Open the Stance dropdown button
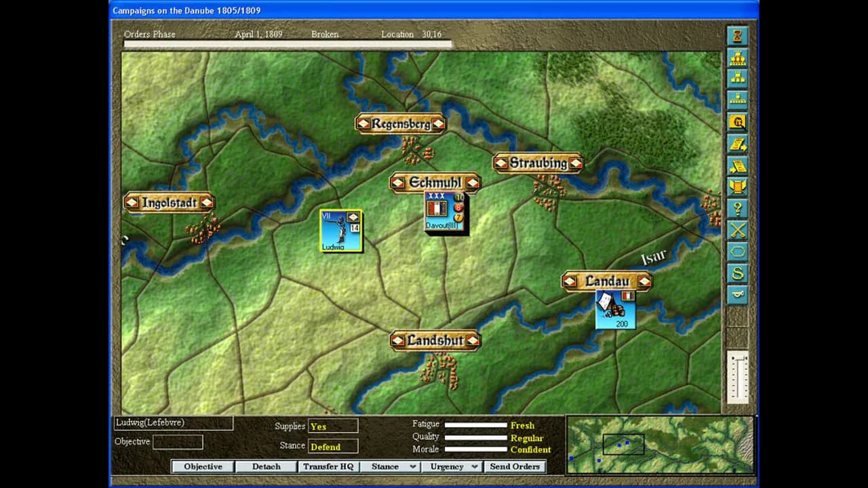This screenshot has height=488, width=868. coord(390,466)
